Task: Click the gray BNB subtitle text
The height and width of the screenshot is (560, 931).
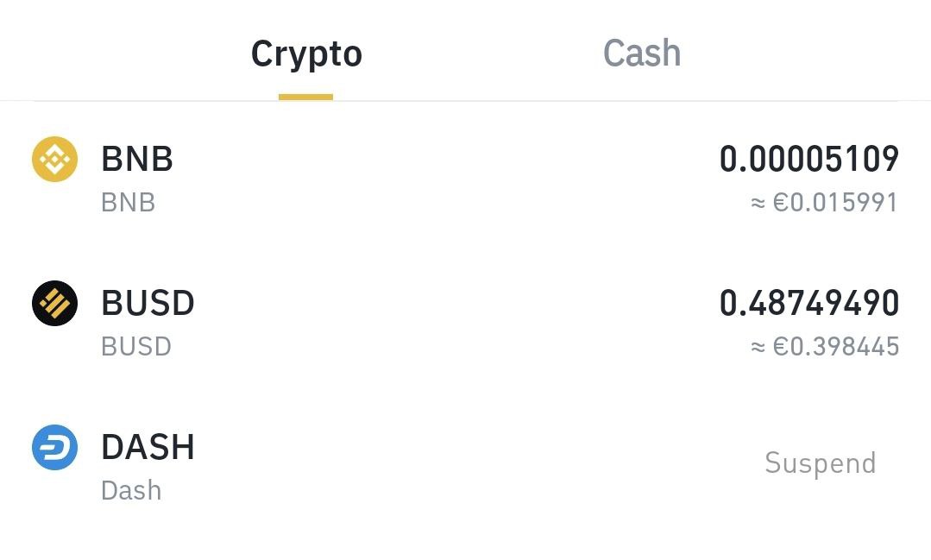Action: tap(129, 203)
